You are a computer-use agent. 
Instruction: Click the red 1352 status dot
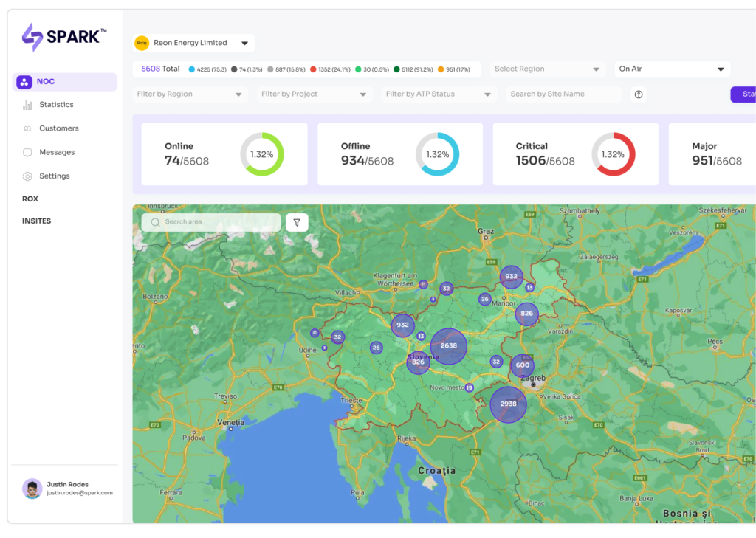(313, 69)
